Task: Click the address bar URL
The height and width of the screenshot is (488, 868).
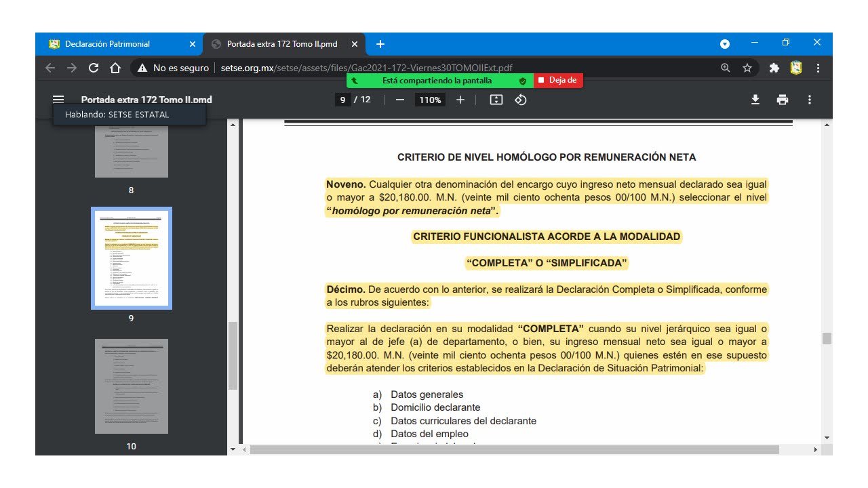Action: (x=366, y=68)
